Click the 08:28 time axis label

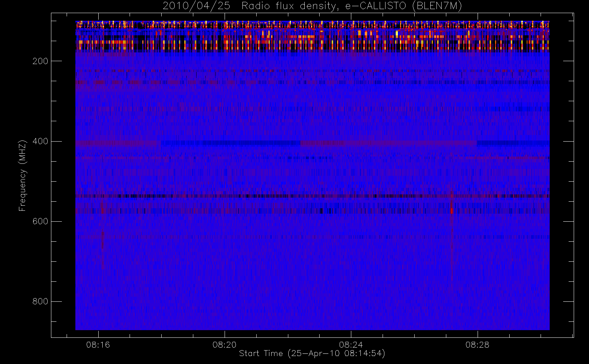477,345
